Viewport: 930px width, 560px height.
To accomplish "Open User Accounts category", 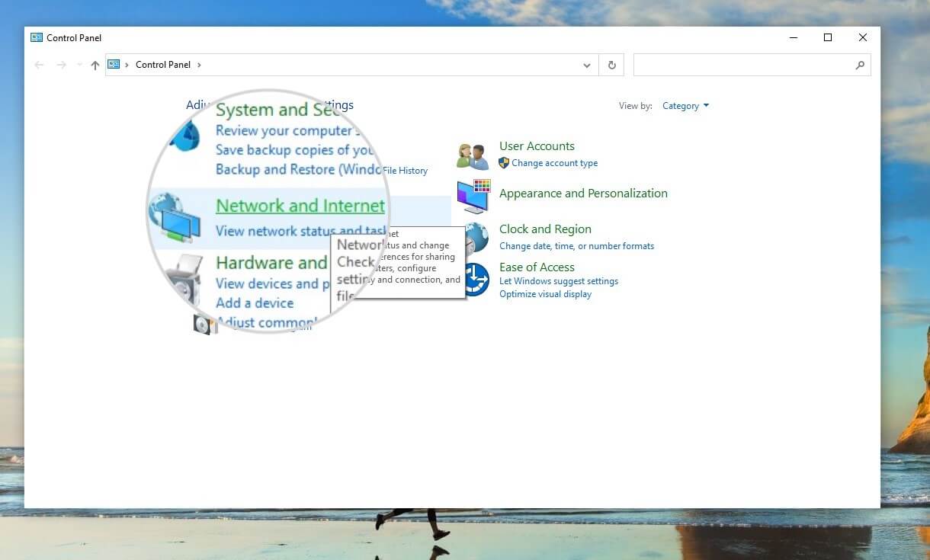I will pos(537,146).
